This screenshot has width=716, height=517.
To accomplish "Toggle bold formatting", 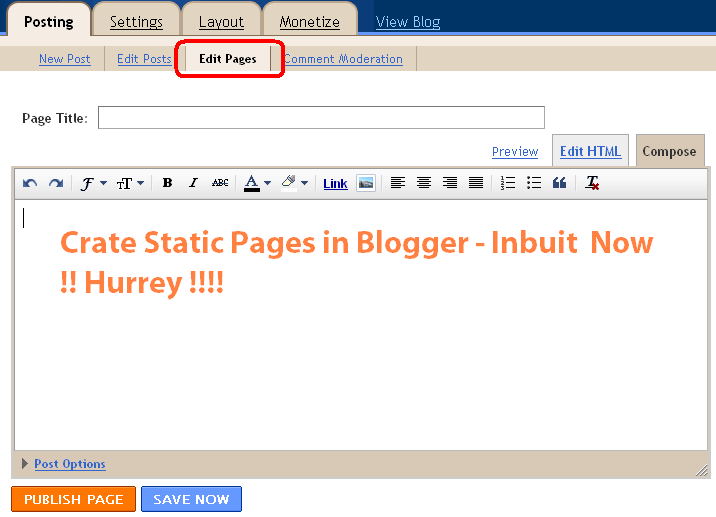I will (x=167, y=183).
